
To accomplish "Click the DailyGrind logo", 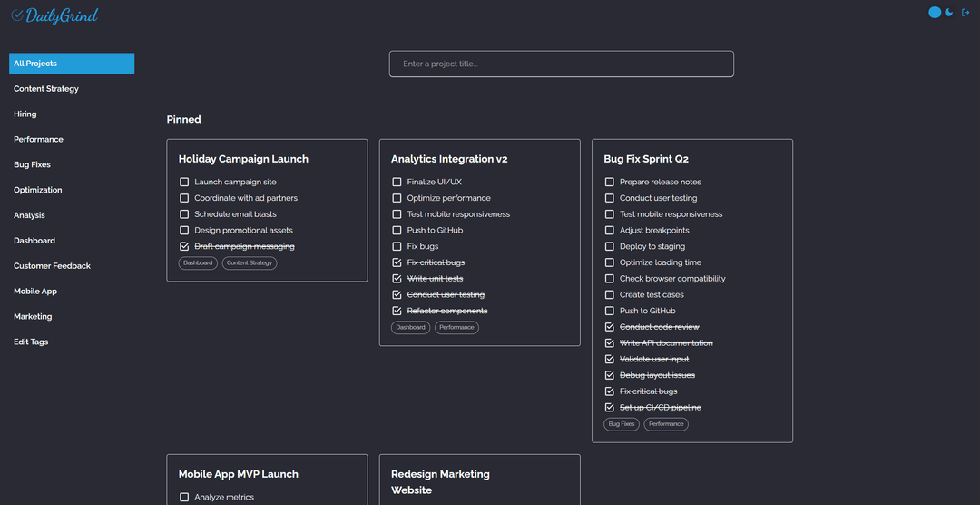I will [x=54, y=15].
